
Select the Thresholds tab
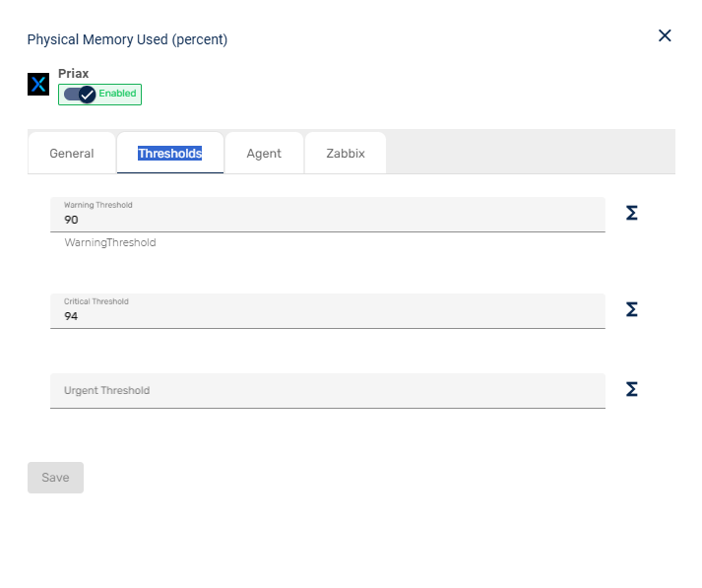170,154
